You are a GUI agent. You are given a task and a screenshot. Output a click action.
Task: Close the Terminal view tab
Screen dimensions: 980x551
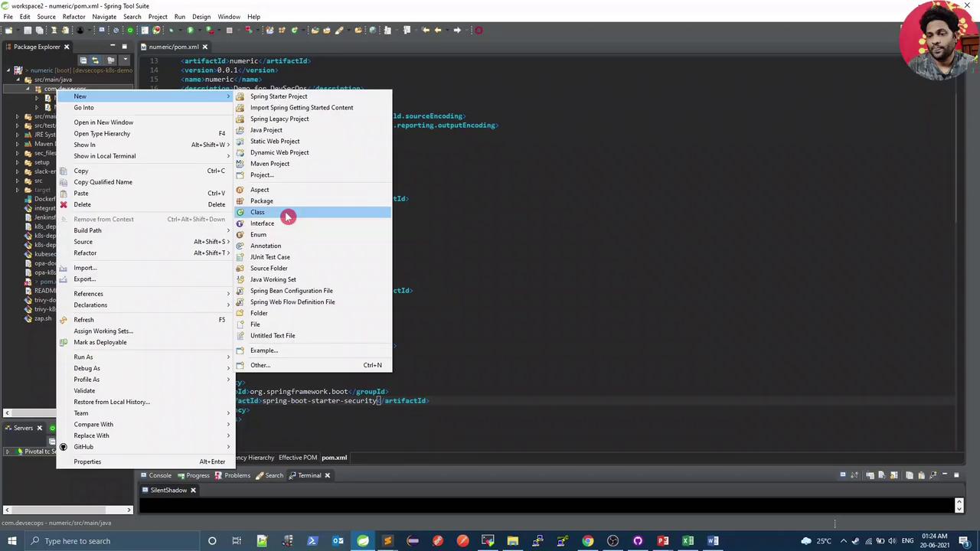tap(327, 475)
